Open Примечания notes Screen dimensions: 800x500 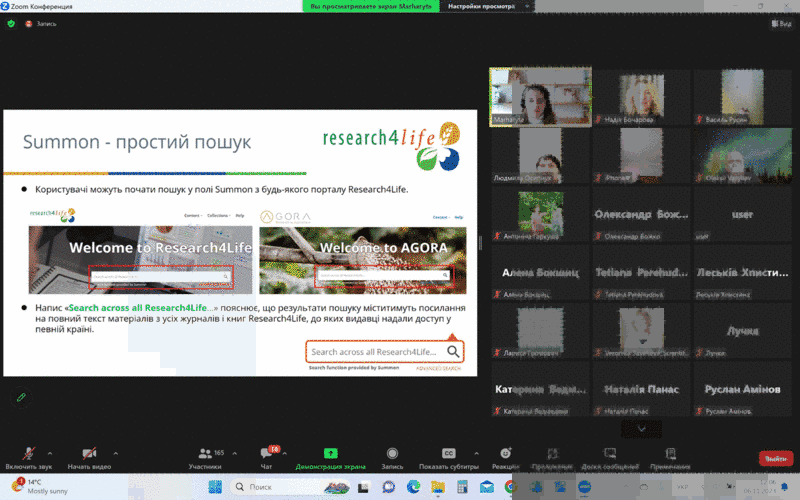pyautogui.click(x=670, y=458)
